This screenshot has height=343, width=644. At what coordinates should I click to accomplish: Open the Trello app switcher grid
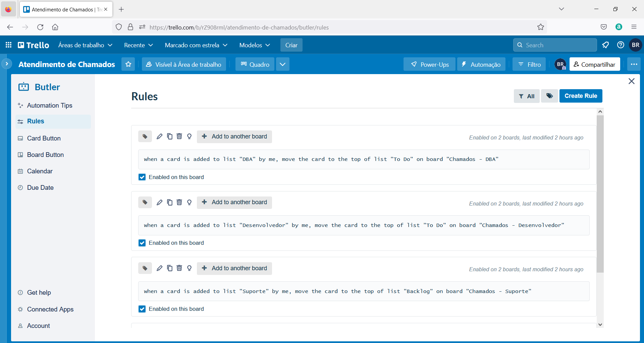pos(9,45)
